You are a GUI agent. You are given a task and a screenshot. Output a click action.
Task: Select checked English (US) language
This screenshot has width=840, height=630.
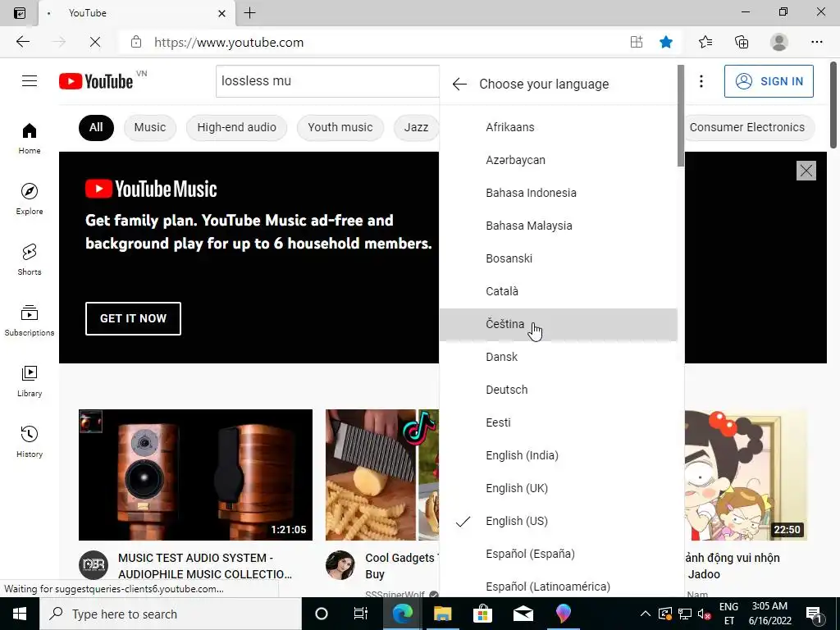558,521
